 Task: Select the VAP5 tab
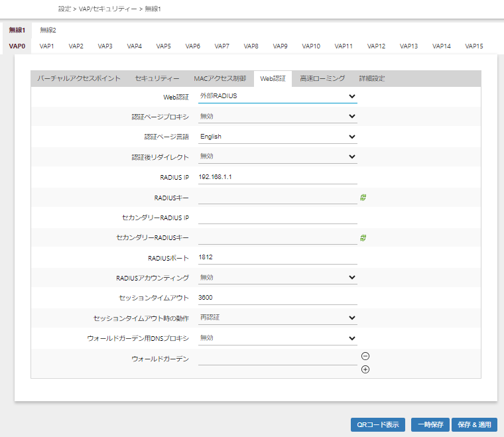pyautogui.click(x=164, y=46)
